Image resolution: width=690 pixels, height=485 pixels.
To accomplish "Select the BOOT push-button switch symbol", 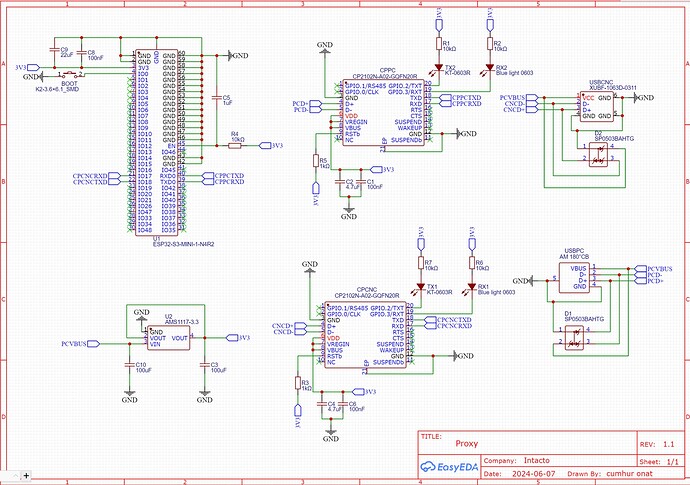I will [x=70, y=73].
